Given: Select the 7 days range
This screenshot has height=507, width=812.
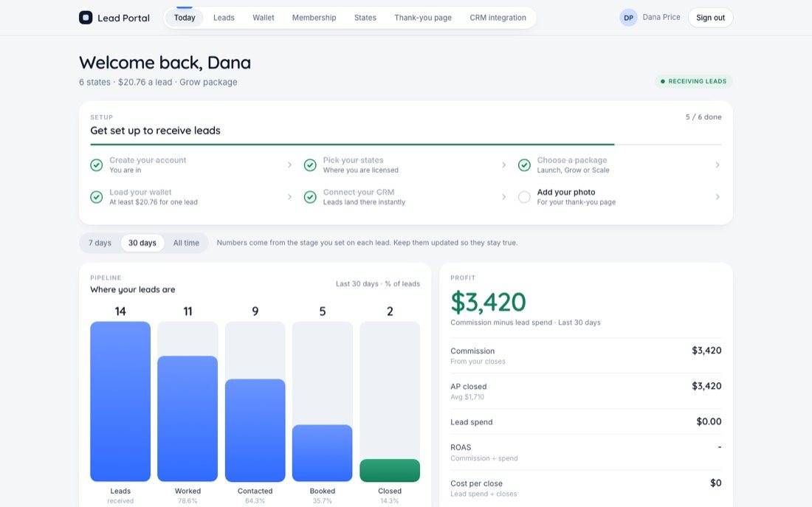Looking at the screenshot, I should [100, 243].
